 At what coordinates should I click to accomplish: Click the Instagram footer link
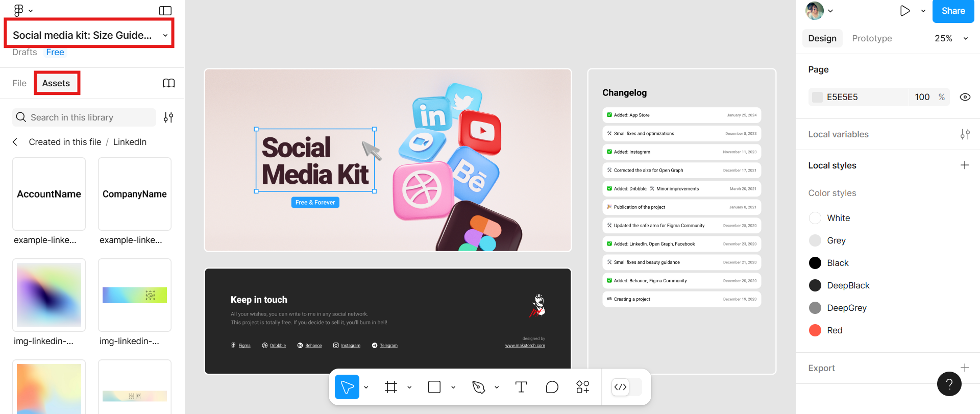(347, 346)
